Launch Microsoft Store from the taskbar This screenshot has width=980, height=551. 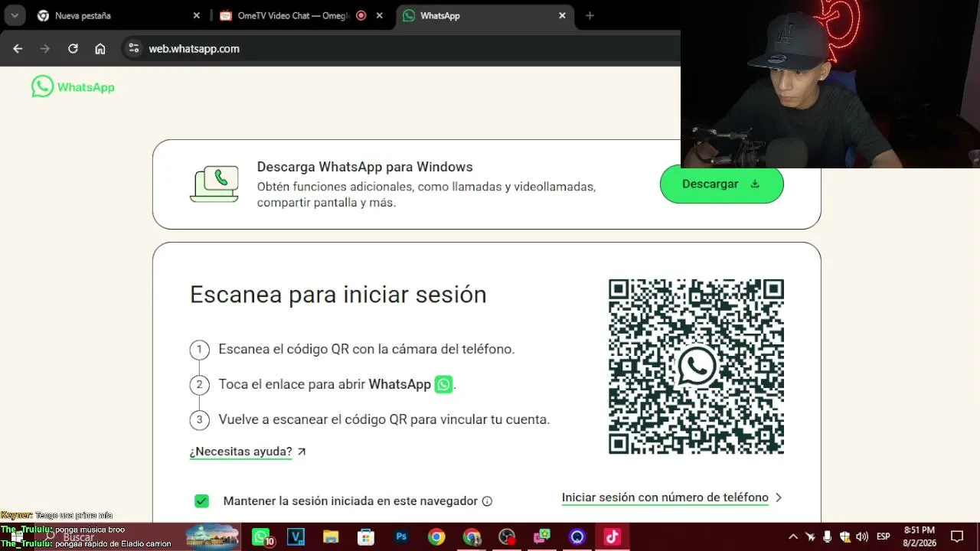(x=366, y=537)
